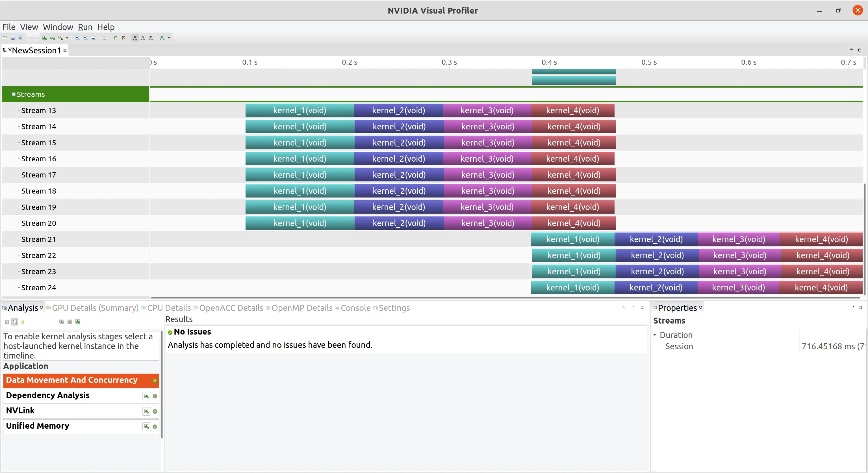Open the dropdown beside the profile toolbar icon
868x473 pixels.
[67, 38]
